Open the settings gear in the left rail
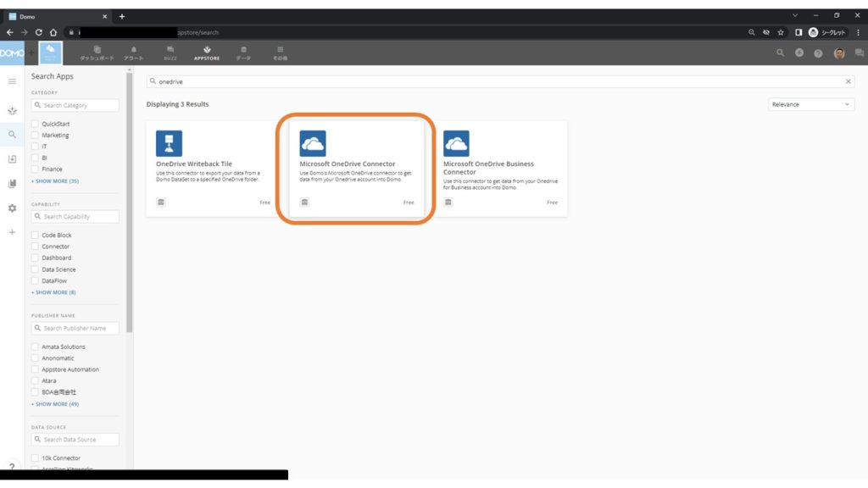This screenshot has width=868, height=488. [x=12, y=208]
